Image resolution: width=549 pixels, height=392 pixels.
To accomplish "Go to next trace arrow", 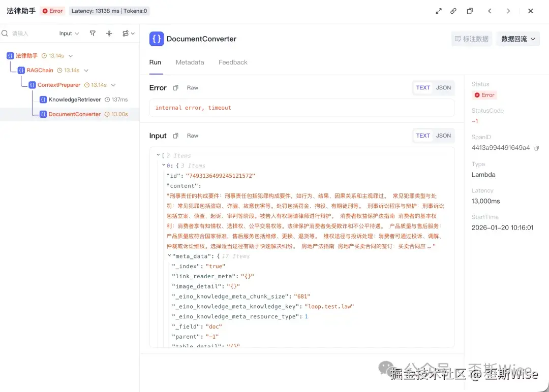I will [508, 11].
